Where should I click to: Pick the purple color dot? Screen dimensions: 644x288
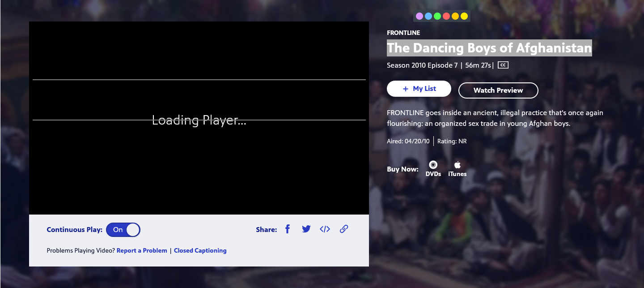coord(419,16)
